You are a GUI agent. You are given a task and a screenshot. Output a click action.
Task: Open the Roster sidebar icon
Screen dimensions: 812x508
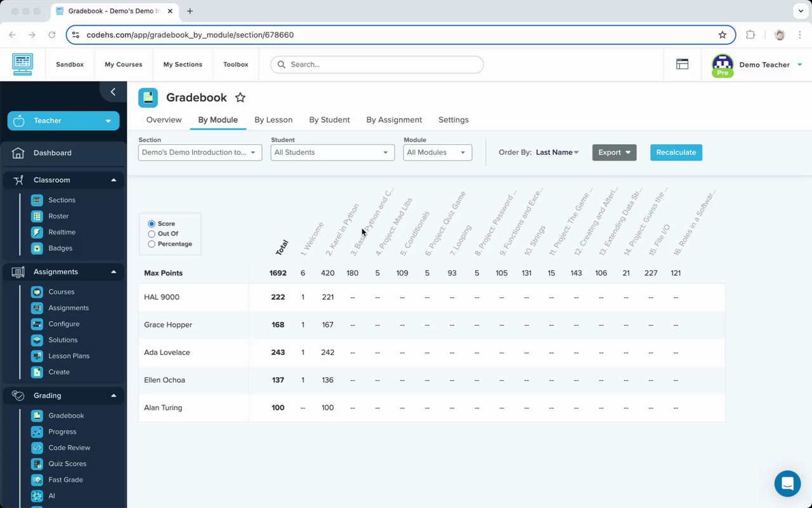click(x=37, y=216)
